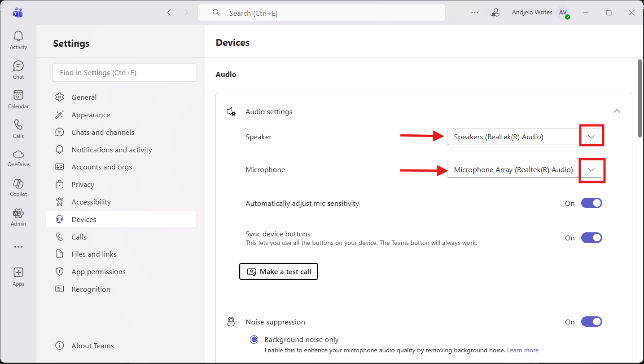
Task: Select Background noise only radio button
Action: 254,340
